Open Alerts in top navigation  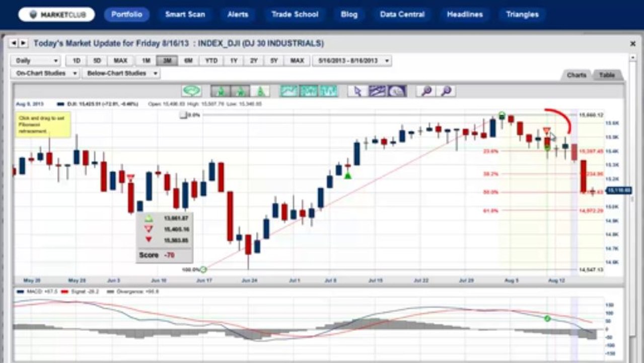point(238,15)
